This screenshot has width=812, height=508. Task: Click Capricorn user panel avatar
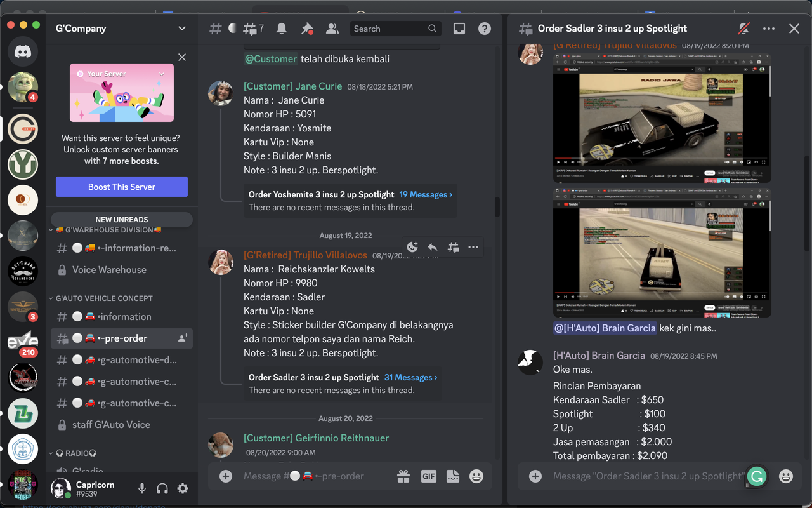point(61,488)
